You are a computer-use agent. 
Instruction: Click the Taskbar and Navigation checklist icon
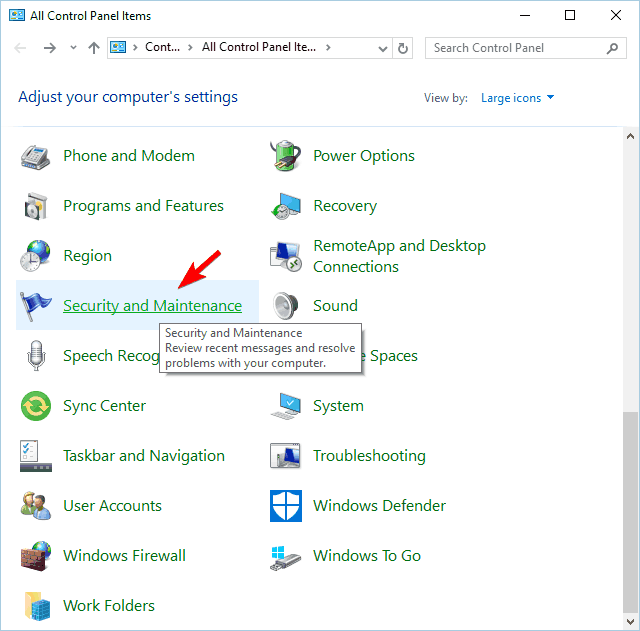[36, 455]
